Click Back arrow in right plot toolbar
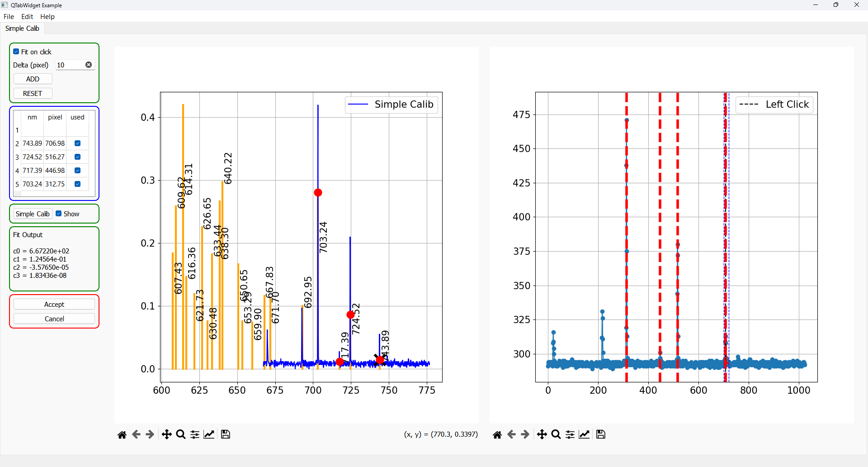 tap(511, 435)
